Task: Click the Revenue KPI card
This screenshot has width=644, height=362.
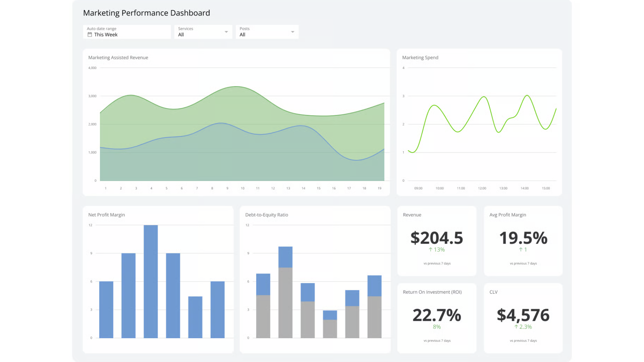Action: pyautogui.click(x=436, y=241)
